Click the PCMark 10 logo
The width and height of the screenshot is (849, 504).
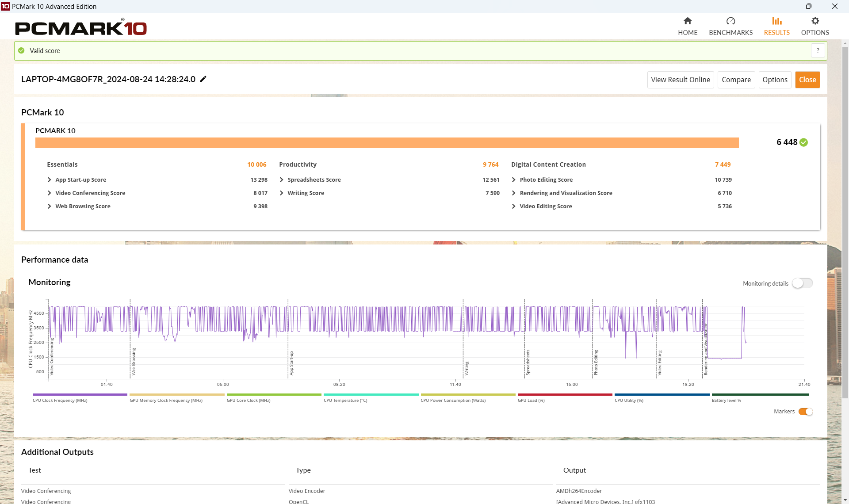[81, 27]
